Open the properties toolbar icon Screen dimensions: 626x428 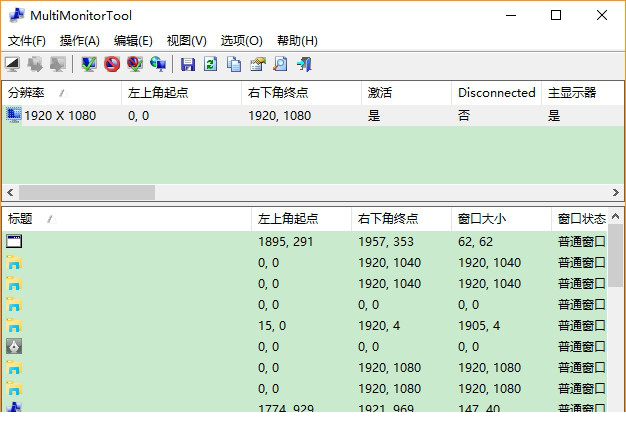click(x=258, y=64)
